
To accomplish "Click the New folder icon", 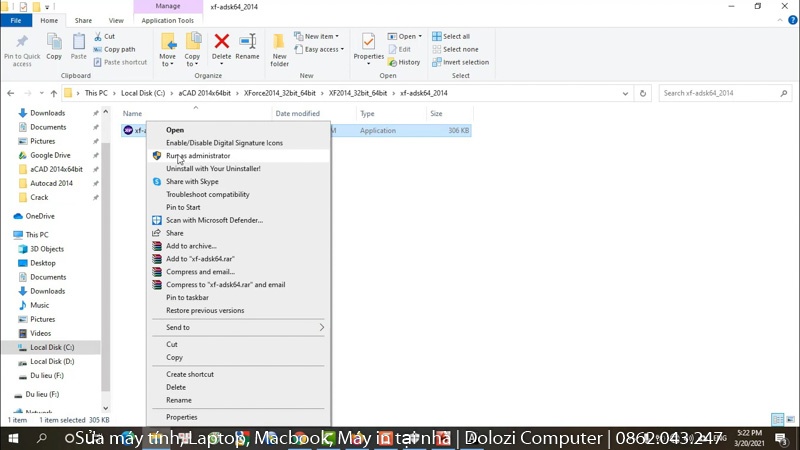I will pos(279,41).
